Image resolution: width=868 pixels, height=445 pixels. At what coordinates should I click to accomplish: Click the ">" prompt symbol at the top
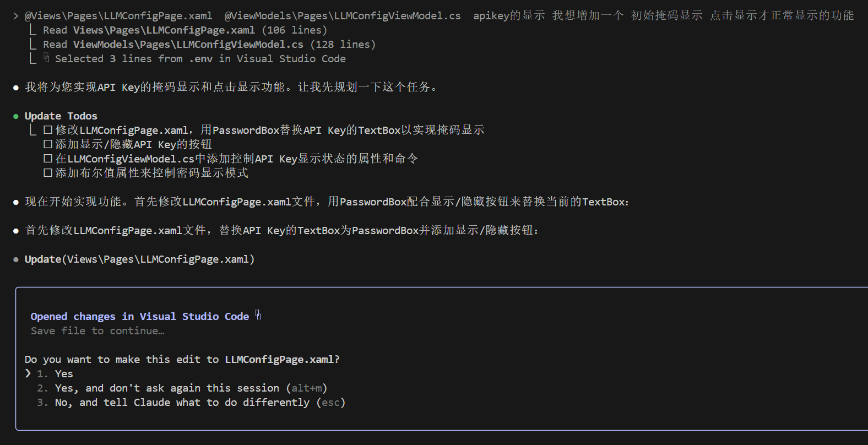click(x=16, y=16)
